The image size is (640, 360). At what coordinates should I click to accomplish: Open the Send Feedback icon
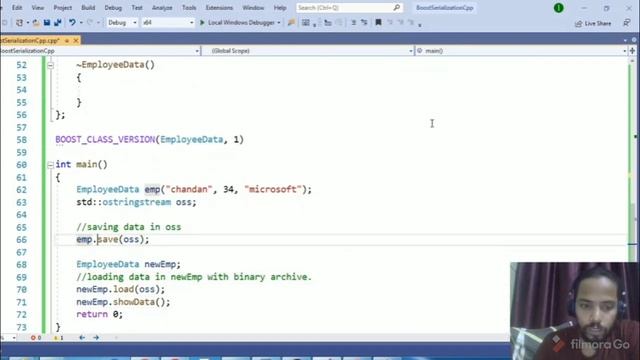click(627, 23)
